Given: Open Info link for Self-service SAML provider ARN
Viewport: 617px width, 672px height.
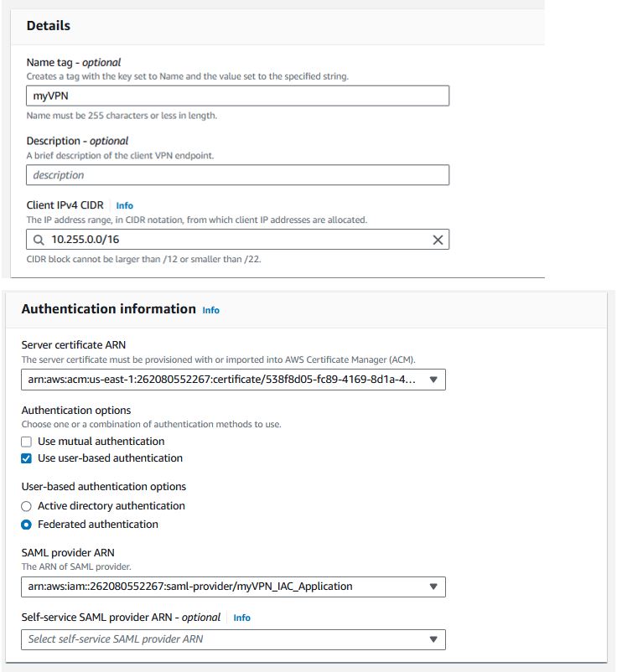Looking at the screenshot, I should tap(241, 618).
